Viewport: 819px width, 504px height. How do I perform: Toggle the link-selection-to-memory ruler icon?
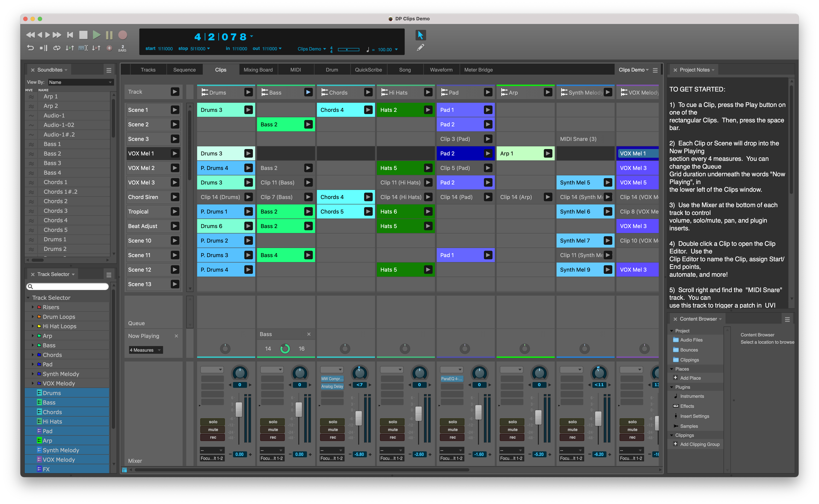(x=83, y=48)
